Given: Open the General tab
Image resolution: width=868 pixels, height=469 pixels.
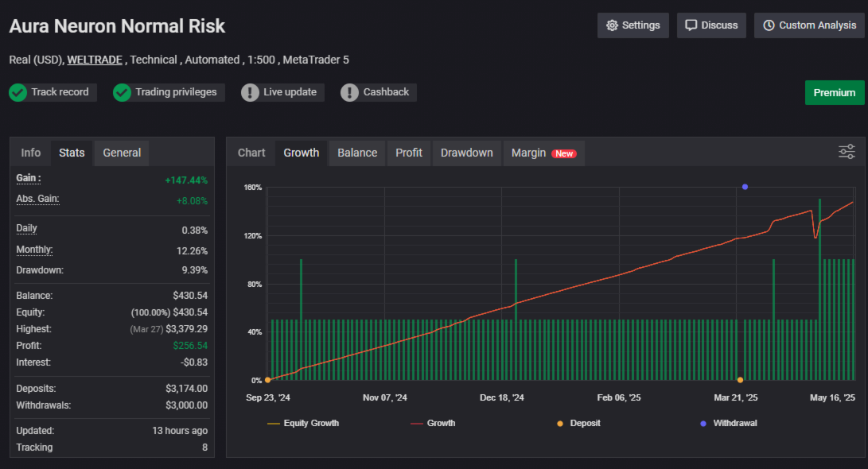Looking at the screenshot, I should 122,153.
